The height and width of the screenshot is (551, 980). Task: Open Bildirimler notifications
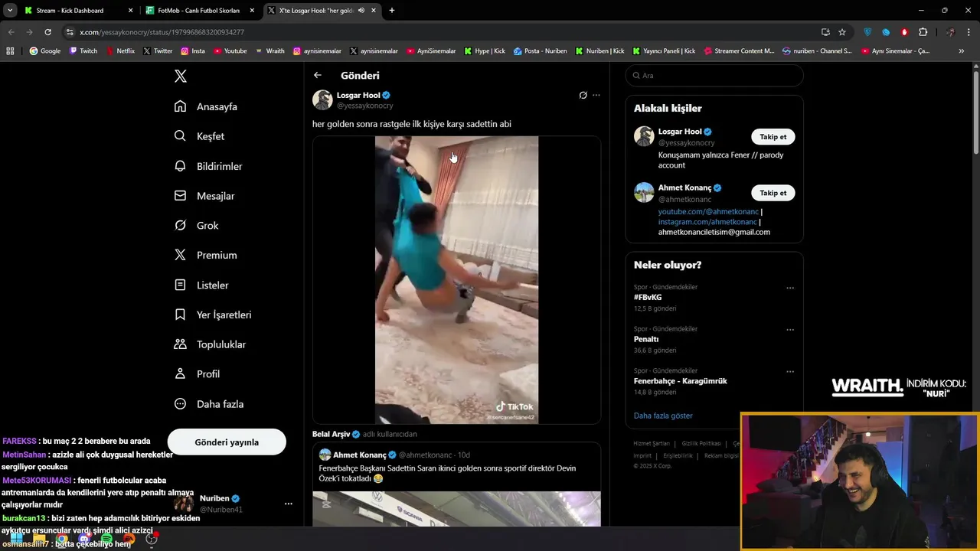(x=208, y=166)
